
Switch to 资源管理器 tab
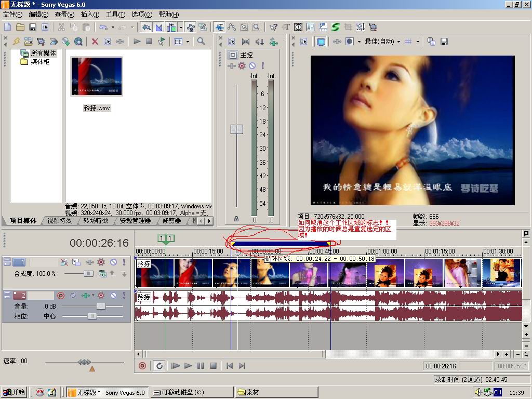[135, 220]
